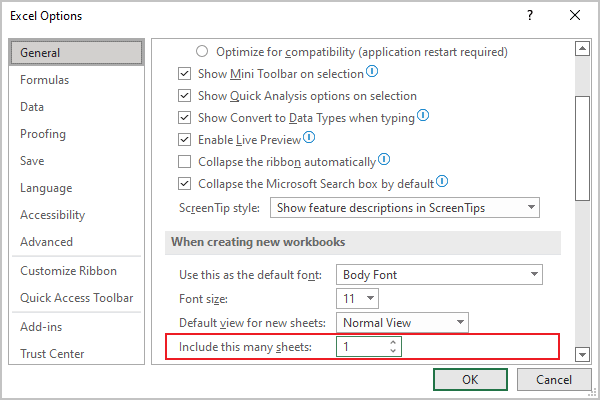Click the Help question mark icon
The width and height of the screenshot is (600, 400).
pyautogui.click(x=530, y=15)
